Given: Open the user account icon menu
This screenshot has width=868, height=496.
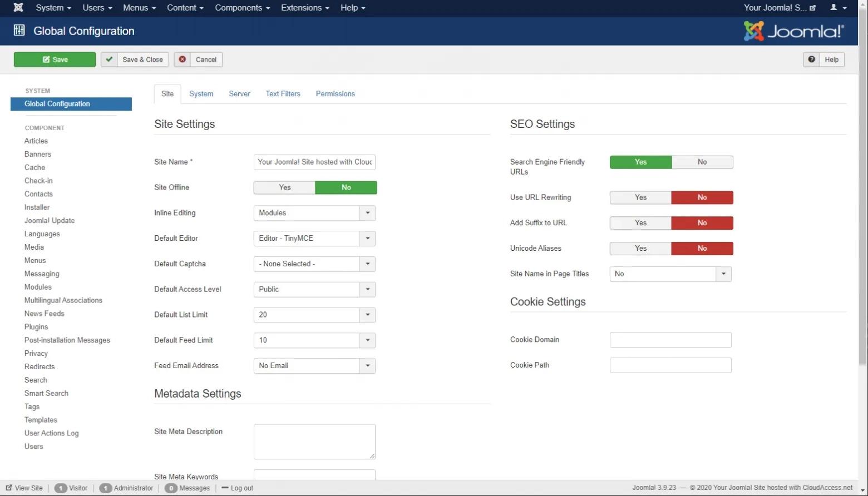Looking at the screenshot, I should pyautogui.click(x=837, y=8).
